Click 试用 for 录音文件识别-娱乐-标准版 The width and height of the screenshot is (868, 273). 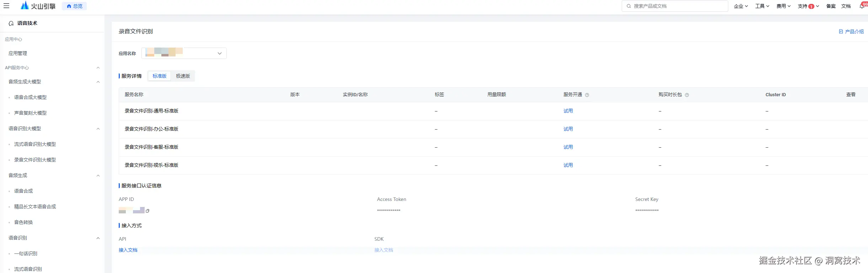point(568,165)
